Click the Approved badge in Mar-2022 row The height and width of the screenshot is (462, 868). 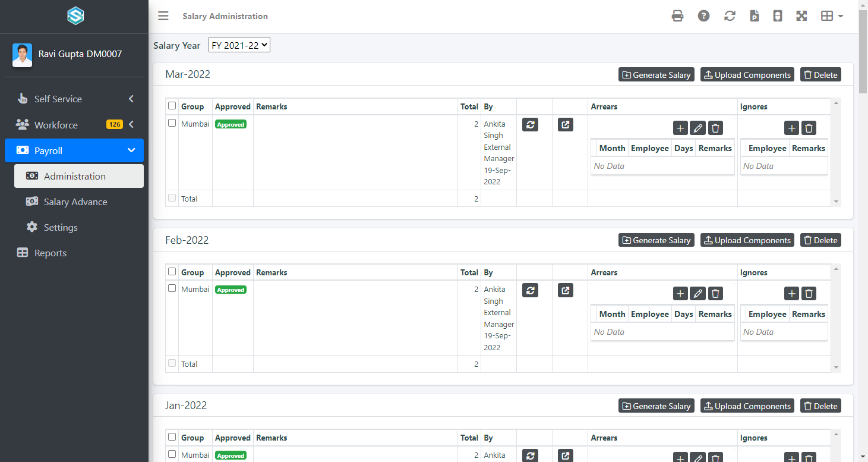point(231,124)
